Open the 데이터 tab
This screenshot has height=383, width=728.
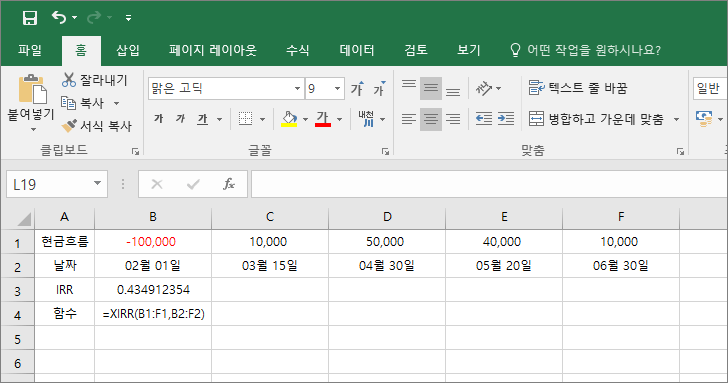[x=357, y=50]
